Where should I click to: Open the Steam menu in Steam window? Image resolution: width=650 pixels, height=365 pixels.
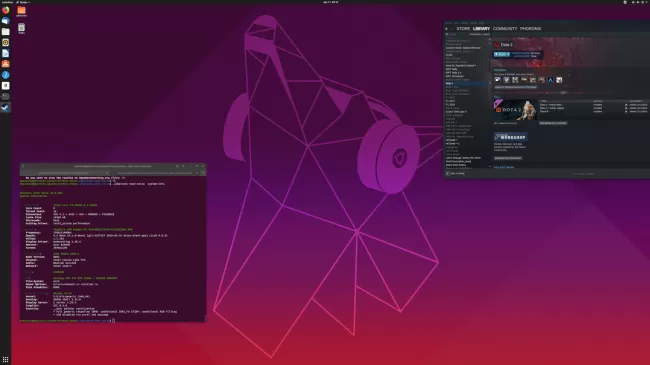click(x=448, y=23)
